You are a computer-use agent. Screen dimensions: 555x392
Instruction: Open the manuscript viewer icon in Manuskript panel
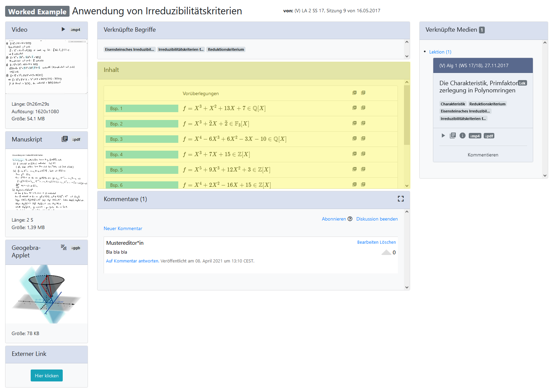coord(64,139)
